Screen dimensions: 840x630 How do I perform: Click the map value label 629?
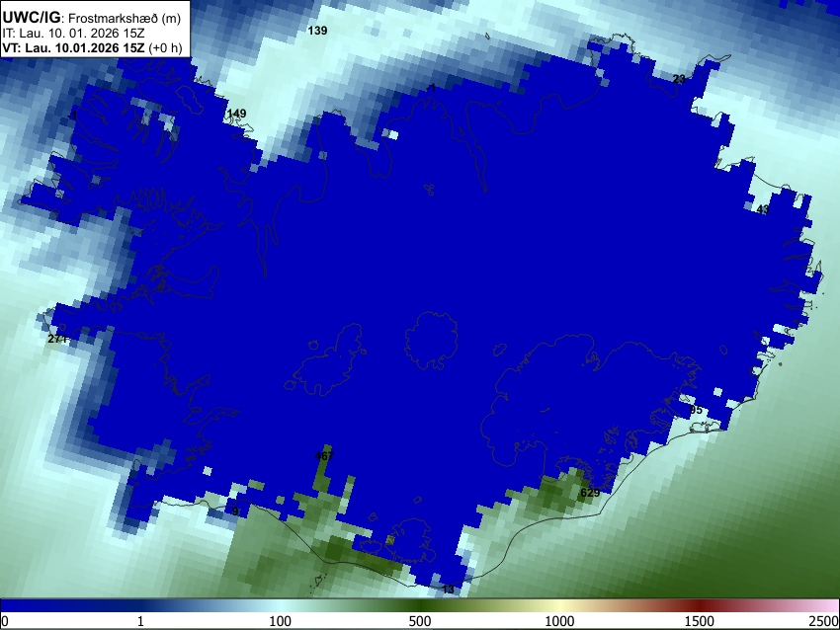[x=590, y=493]
